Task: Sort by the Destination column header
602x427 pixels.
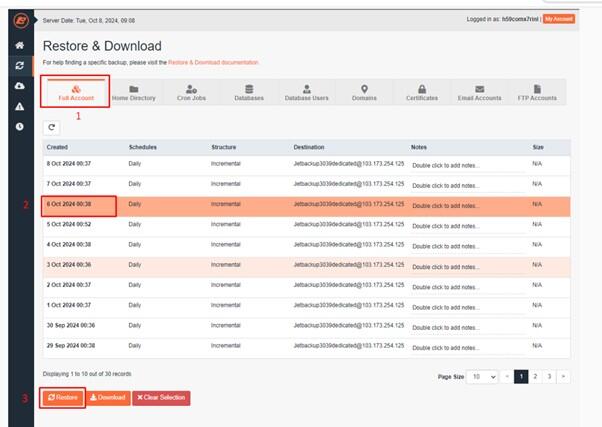Action: 309,147
